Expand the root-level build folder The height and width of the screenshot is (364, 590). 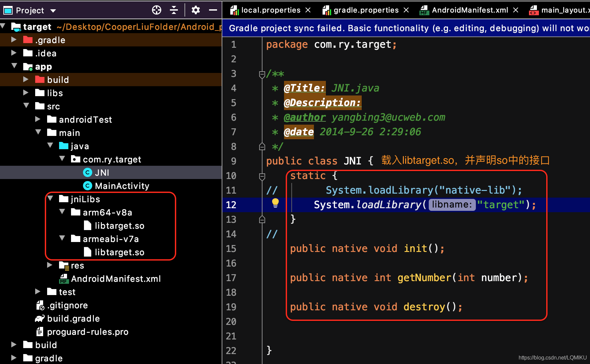pos(14,344)
